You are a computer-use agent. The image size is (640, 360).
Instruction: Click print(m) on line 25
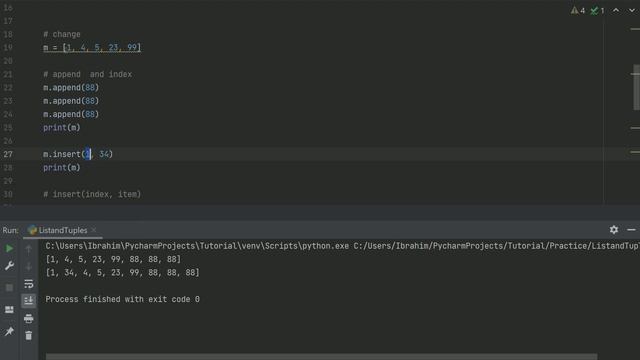coord(62,127)
